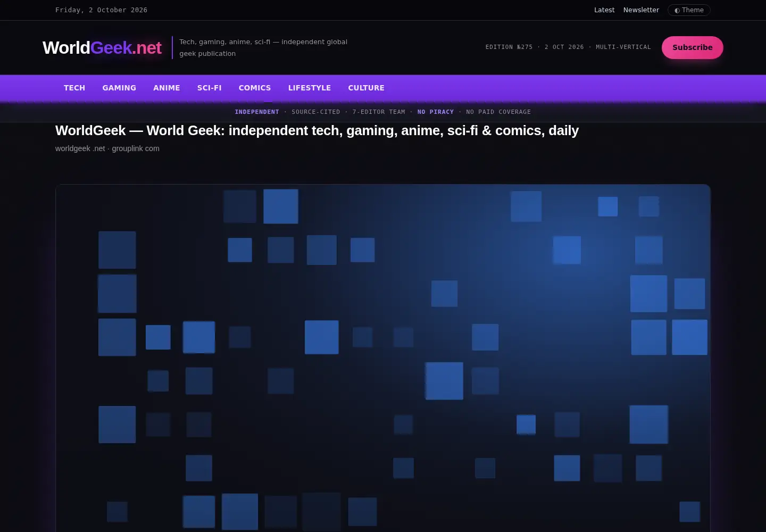Open the blue squares hero image

point(383,358)
